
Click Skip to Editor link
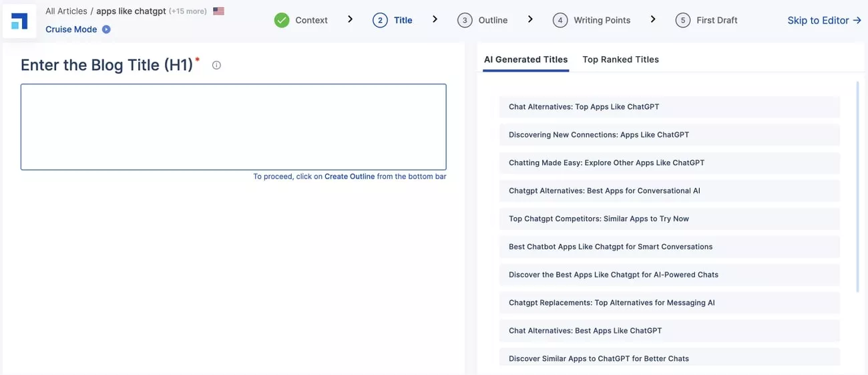(x=824, y=20)
